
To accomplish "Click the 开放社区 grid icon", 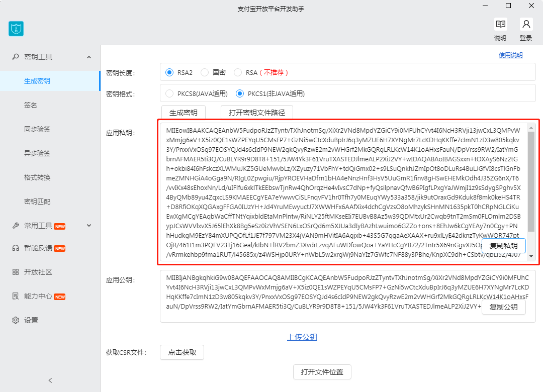I will 16,272.
